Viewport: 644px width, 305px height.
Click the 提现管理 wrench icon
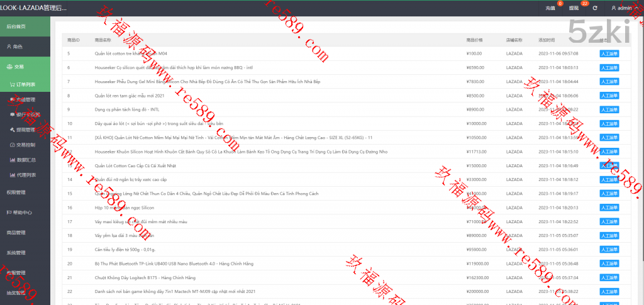[x=13, y=130]
